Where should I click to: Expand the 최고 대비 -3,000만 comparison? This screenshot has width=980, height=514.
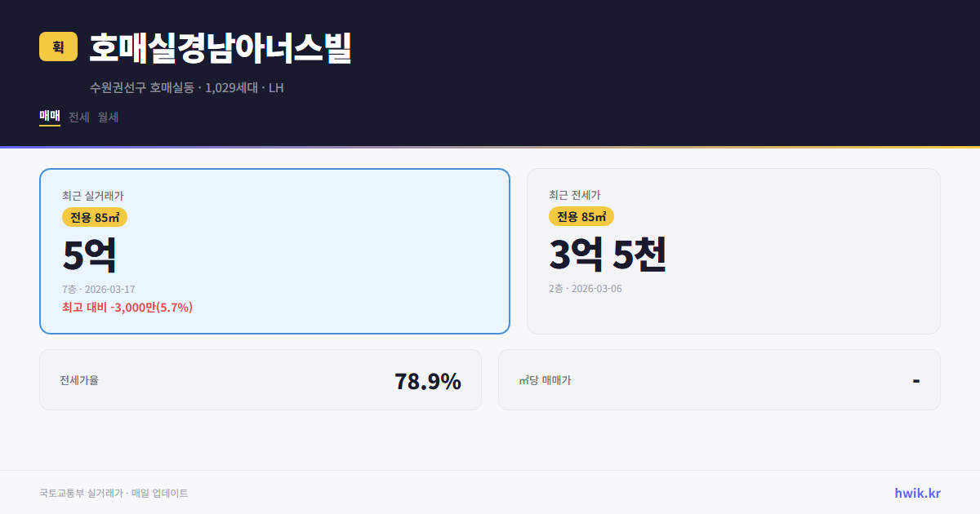pyautogui.click(x=127, y=308)
